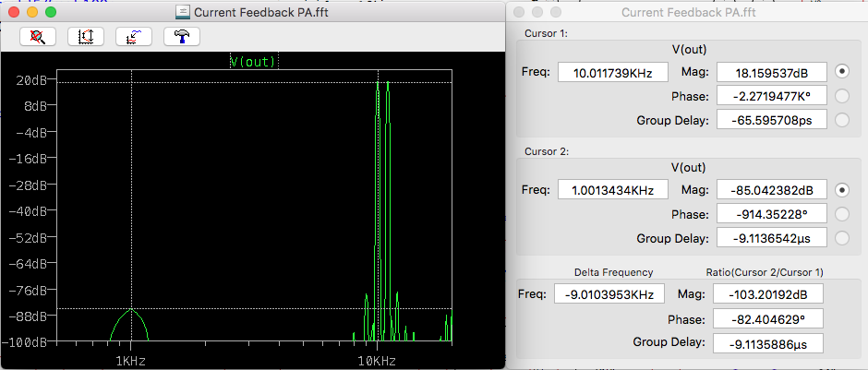Select Cursor 1 Mag radio button

pyautogui.click(x=841, y=72)
